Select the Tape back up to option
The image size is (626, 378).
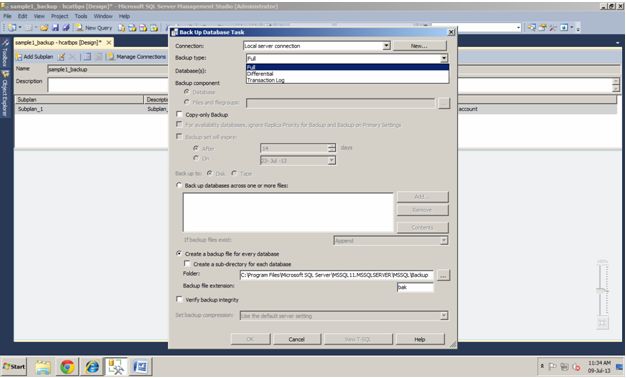click(234, 173)
